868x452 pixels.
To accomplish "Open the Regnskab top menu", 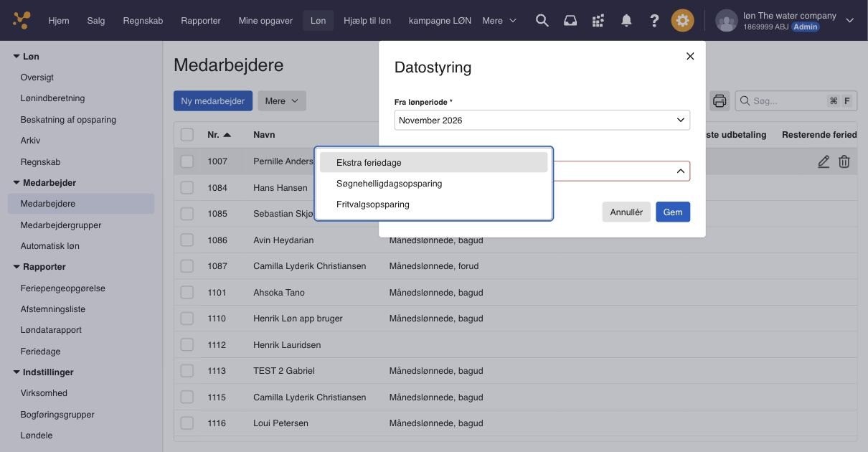I will click(x=143, y=21).
